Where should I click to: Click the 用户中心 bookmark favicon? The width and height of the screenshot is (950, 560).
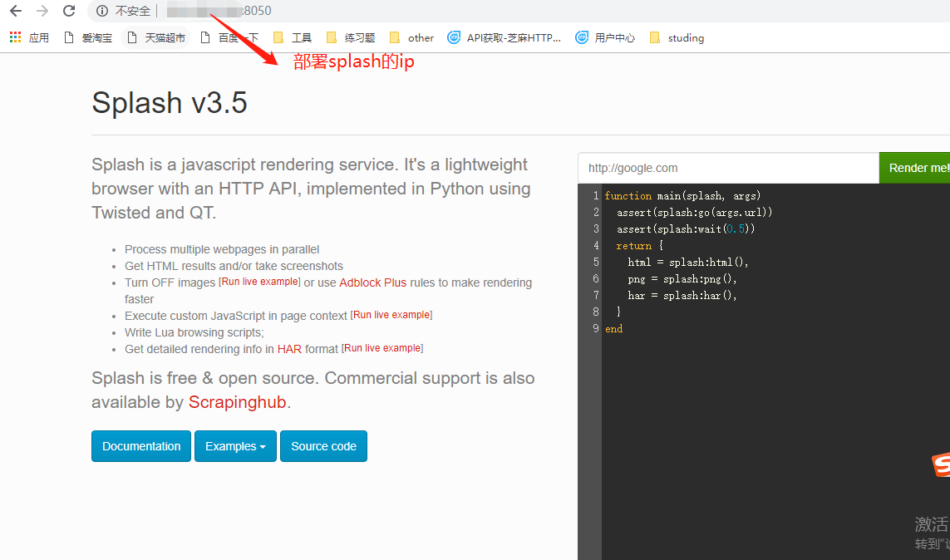click(582, 37)
